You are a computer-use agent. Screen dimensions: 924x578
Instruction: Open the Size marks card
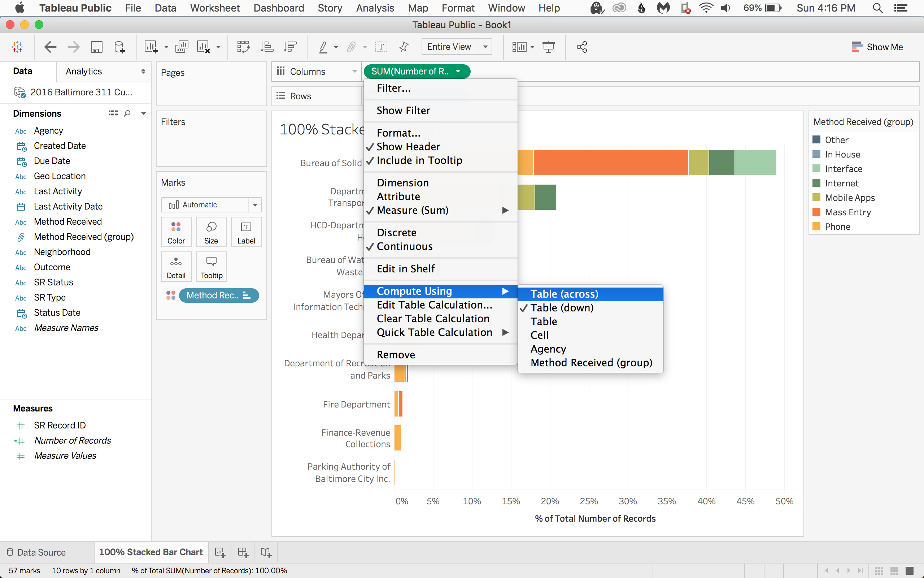tap(211, 232)
